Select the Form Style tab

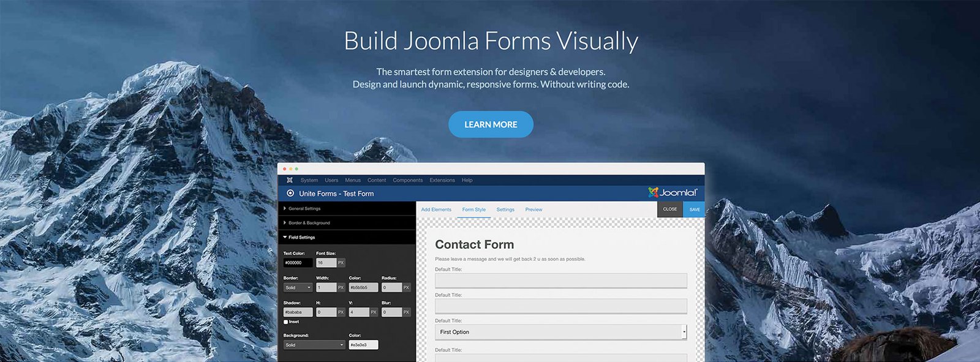(x=474, y=209)
